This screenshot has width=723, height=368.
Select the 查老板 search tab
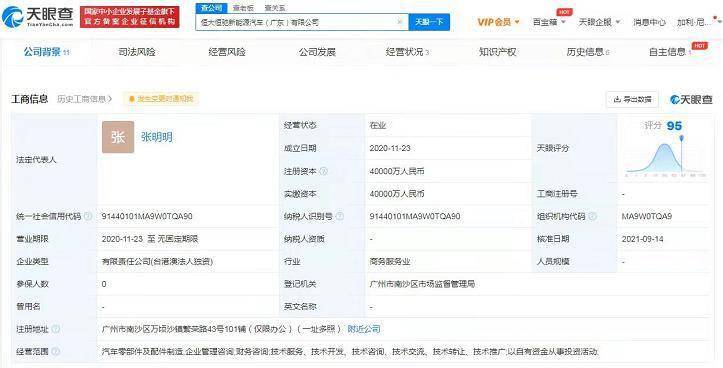click(x=243, y=8)
